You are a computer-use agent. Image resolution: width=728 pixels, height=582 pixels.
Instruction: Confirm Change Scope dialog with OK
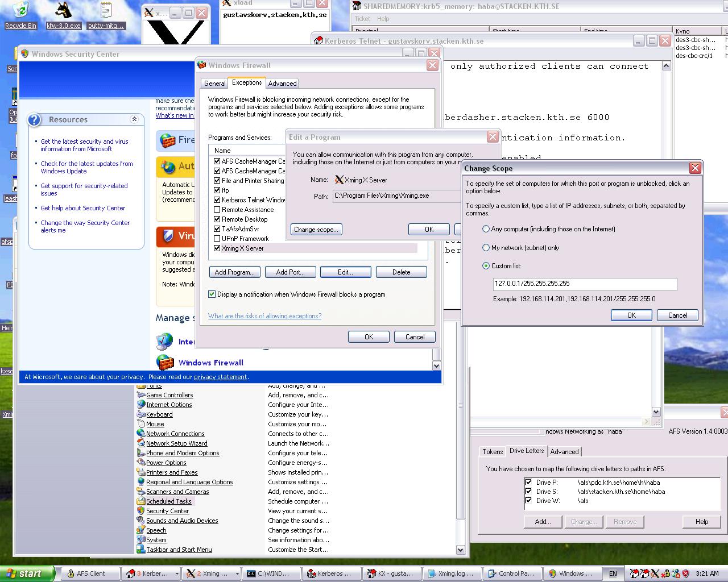631,315
